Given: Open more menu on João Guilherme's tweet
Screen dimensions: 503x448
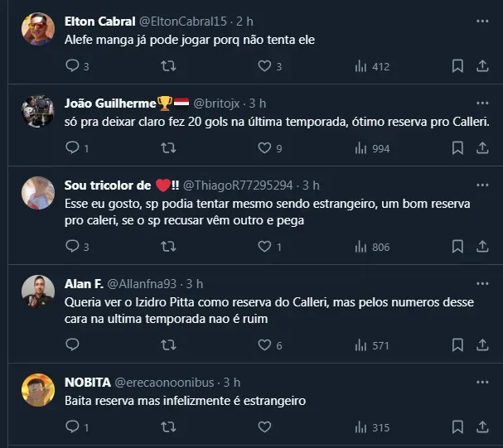Looking at the screenshot, I should pos(482,104).
